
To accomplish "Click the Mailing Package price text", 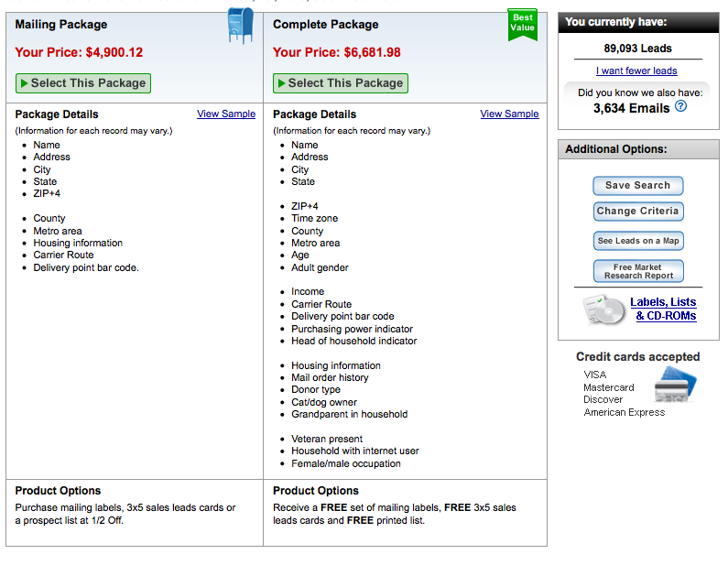I will tap(79, 53).
